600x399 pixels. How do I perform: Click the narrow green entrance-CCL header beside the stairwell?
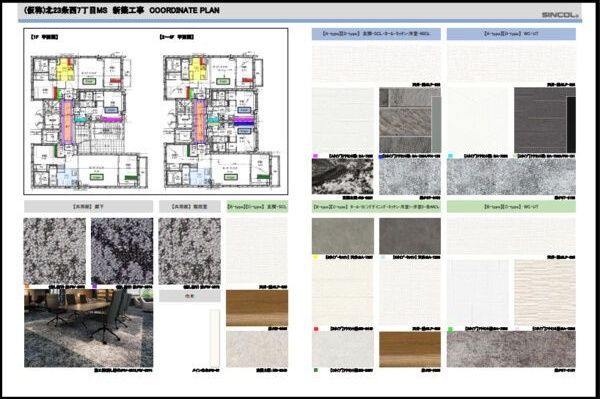point(257,207)
